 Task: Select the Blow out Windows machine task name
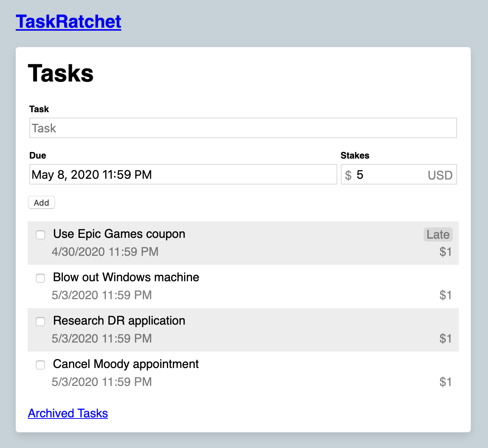click(x=126, y=277)
